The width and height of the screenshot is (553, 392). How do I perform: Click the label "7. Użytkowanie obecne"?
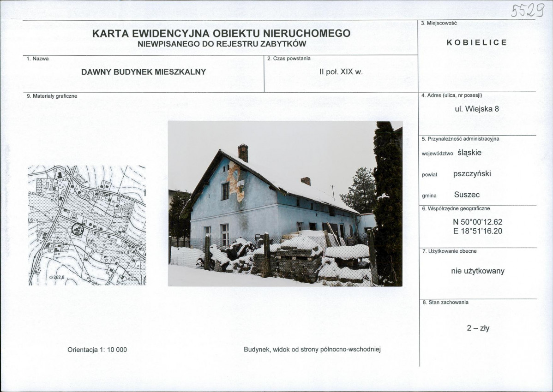tap(449, 251)
